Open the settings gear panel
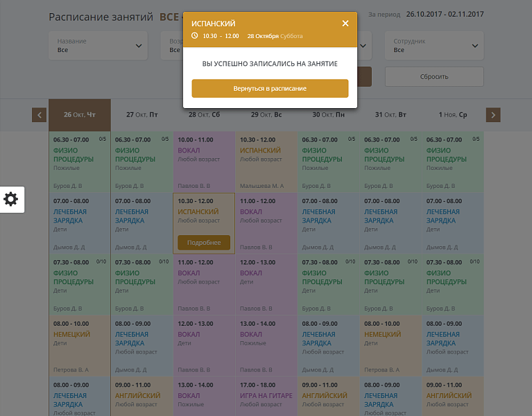 click(x=11, y=200)
